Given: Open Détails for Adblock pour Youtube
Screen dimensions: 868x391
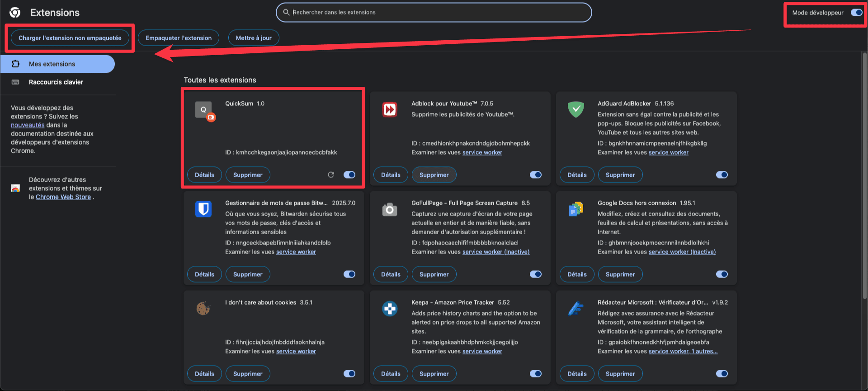Looking at the screenshot, I should [391, 175].
